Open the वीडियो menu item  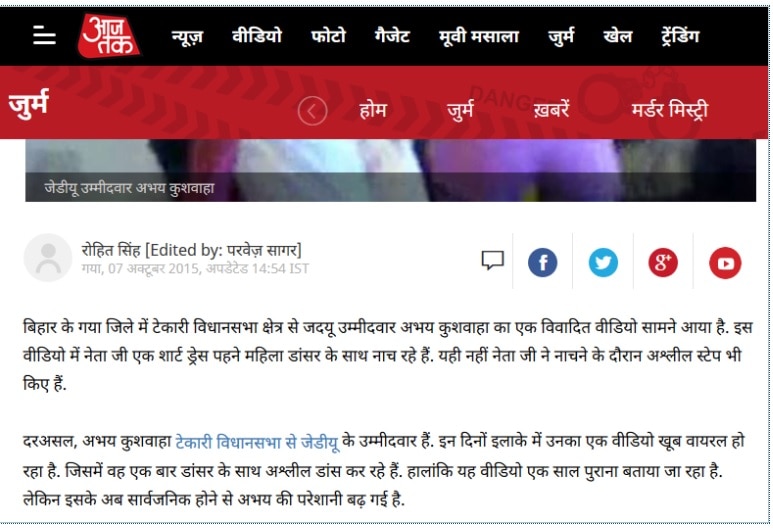tap(257, 35)
